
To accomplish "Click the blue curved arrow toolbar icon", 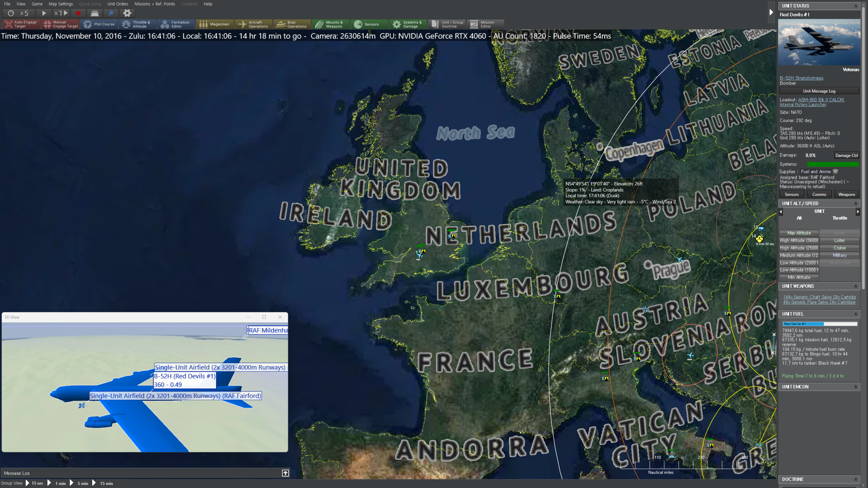I will (x=111, y=13).
